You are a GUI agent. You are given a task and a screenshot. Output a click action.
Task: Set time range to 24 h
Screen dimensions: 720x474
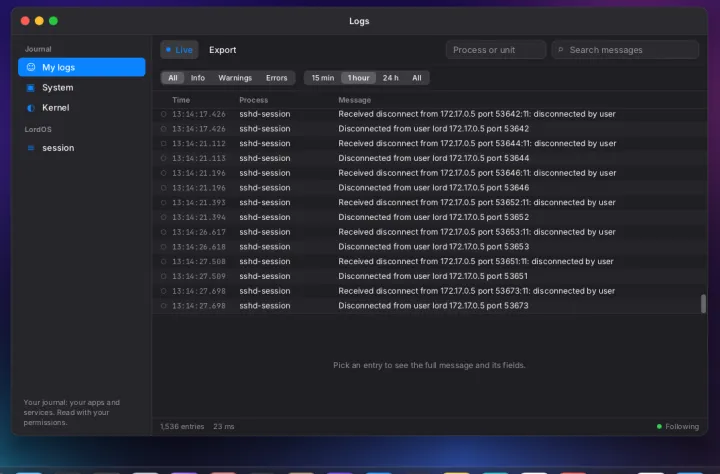pos(391,78)
